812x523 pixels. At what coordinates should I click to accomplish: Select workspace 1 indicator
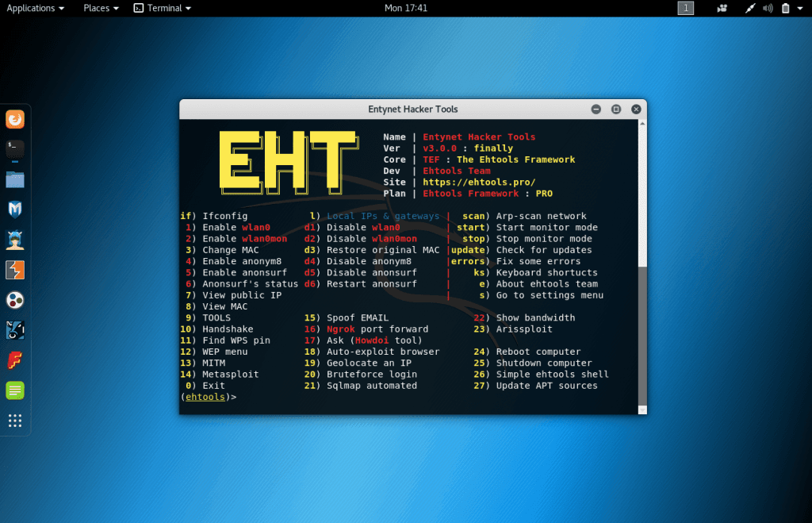pyautogui.click(x=686, y=8)
